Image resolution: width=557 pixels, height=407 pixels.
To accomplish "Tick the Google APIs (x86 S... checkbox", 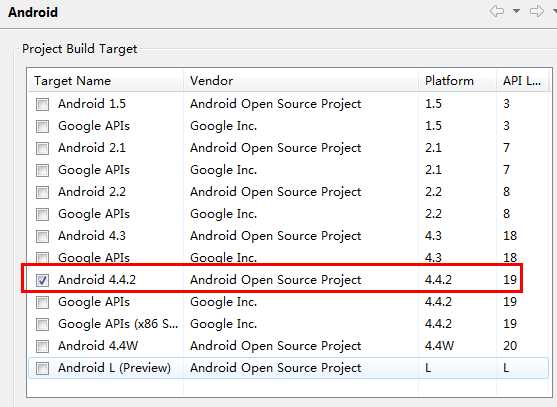I will [x=42, y=325].
